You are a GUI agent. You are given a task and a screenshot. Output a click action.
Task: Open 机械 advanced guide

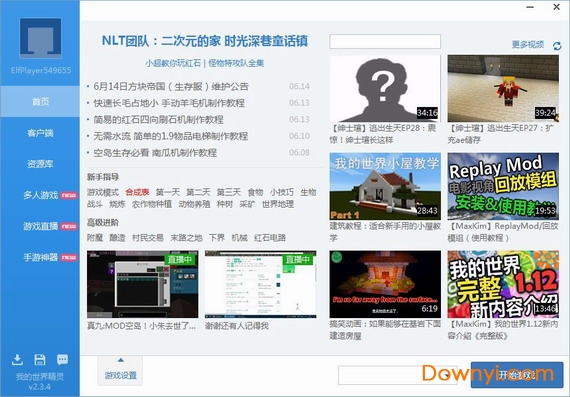[239, 238]
